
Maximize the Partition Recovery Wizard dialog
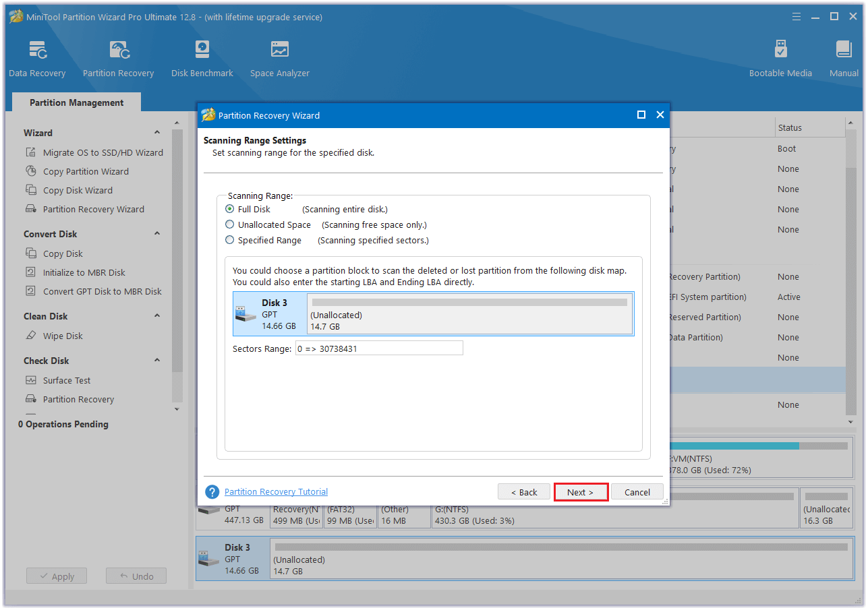point(641,115)
